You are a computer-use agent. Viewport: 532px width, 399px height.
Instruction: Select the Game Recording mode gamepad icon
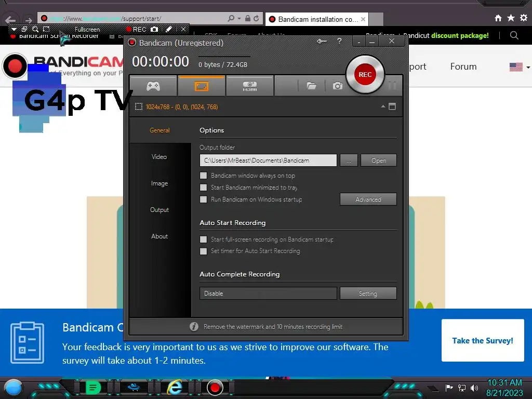point(153,86)
